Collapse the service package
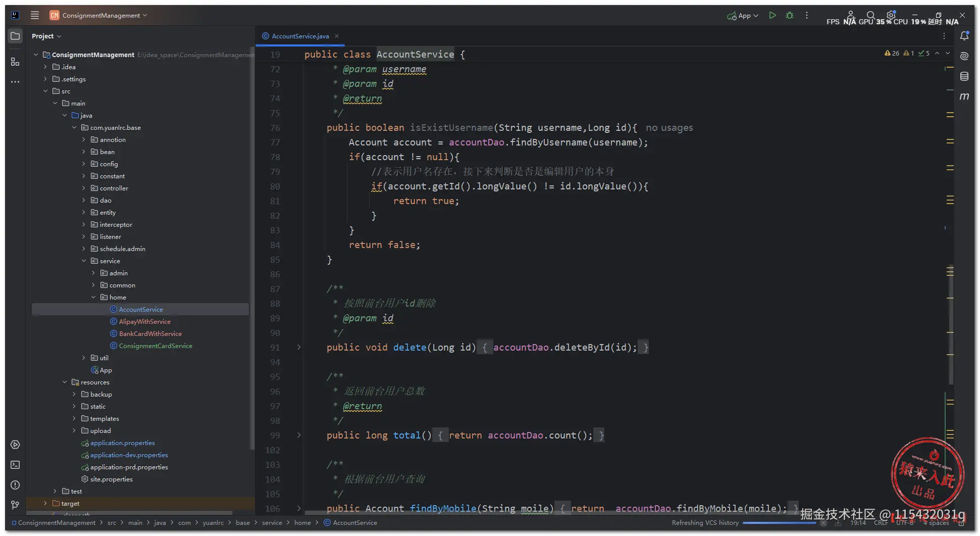The width and height of the screenshot is (980, 536). (84, 261)
